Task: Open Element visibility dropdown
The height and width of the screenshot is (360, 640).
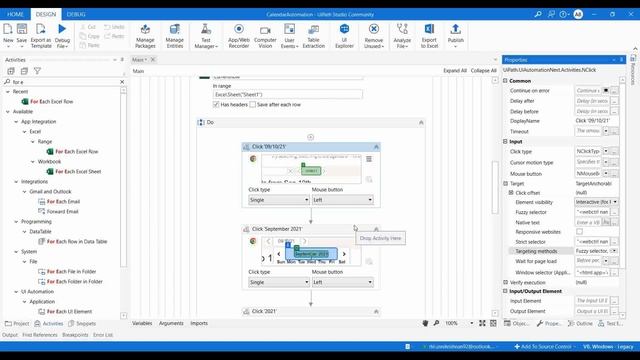Action: (596, 202)
